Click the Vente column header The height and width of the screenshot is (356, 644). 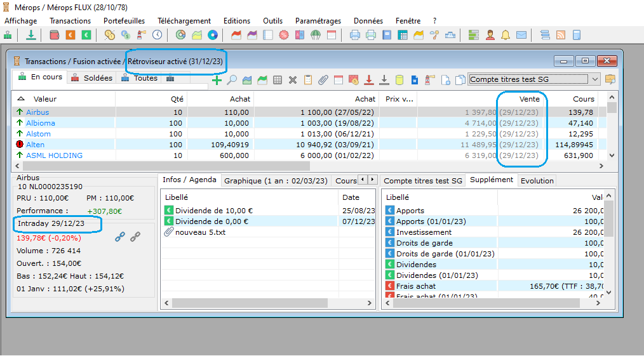tap(481, 99)
